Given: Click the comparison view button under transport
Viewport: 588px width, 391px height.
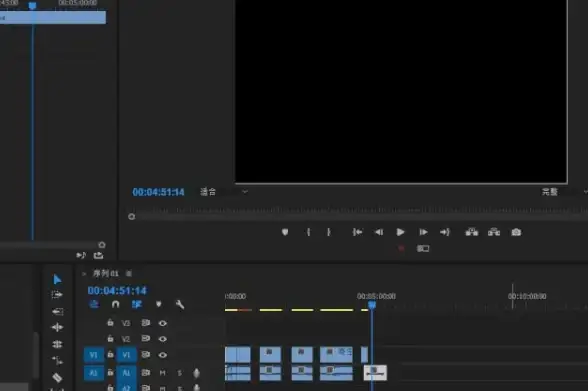Looking at the screenshot, I should (423, 248).
